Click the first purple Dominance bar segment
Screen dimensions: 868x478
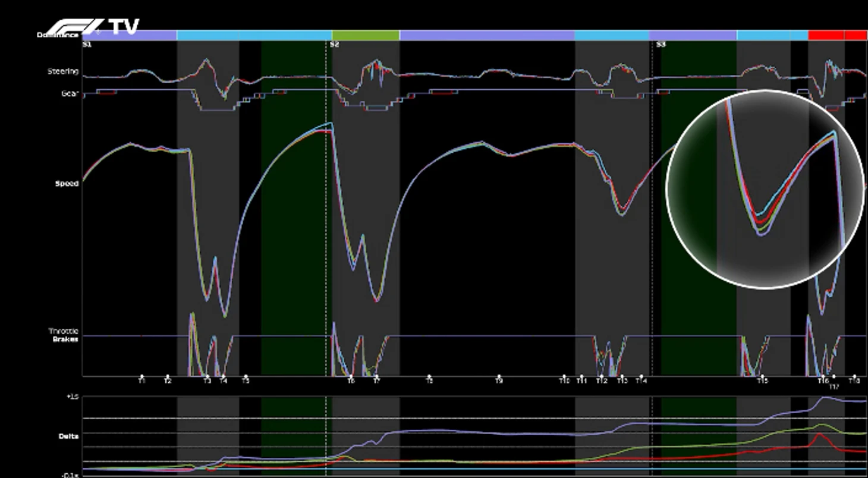pyautogui.click(x=130, y=36)
